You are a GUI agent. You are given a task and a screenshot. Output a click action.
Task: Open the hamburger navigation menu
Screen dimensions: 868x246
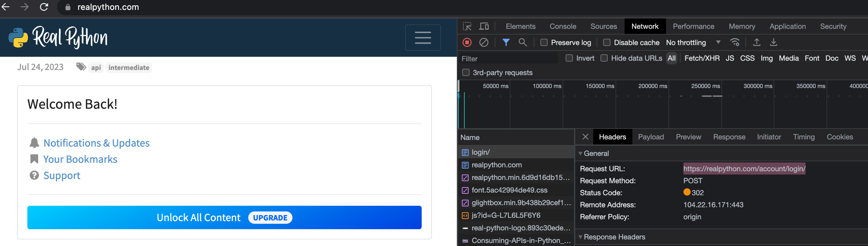(423, 37)
